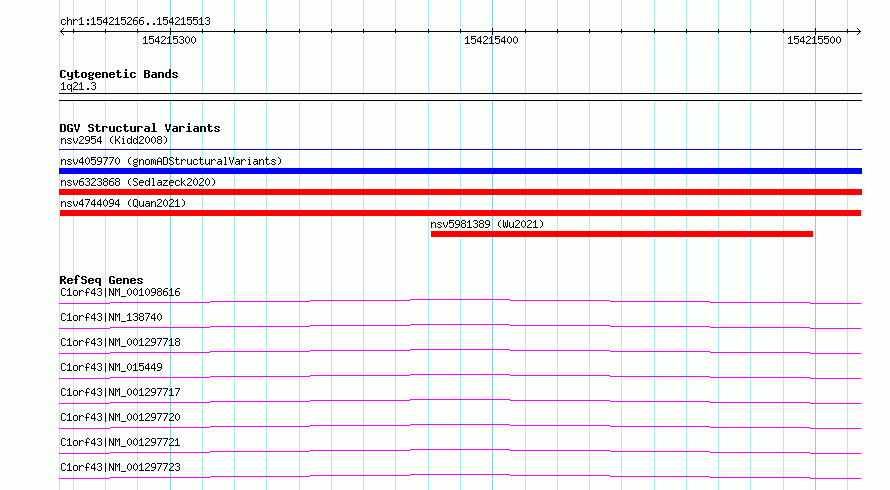Click ruler position label 154215500
This screenshot has height=490, width=890.
tap(814, 40)
